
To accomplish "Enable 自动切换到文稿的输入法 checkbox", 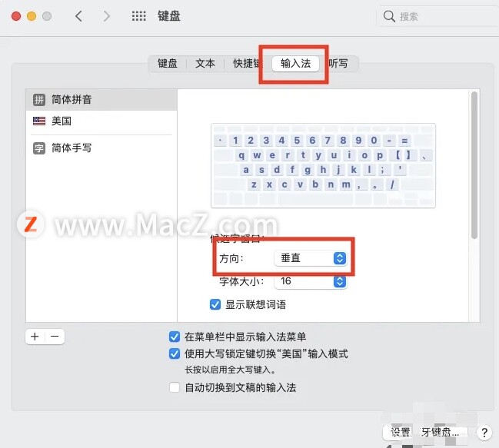I will pos(175,387).
